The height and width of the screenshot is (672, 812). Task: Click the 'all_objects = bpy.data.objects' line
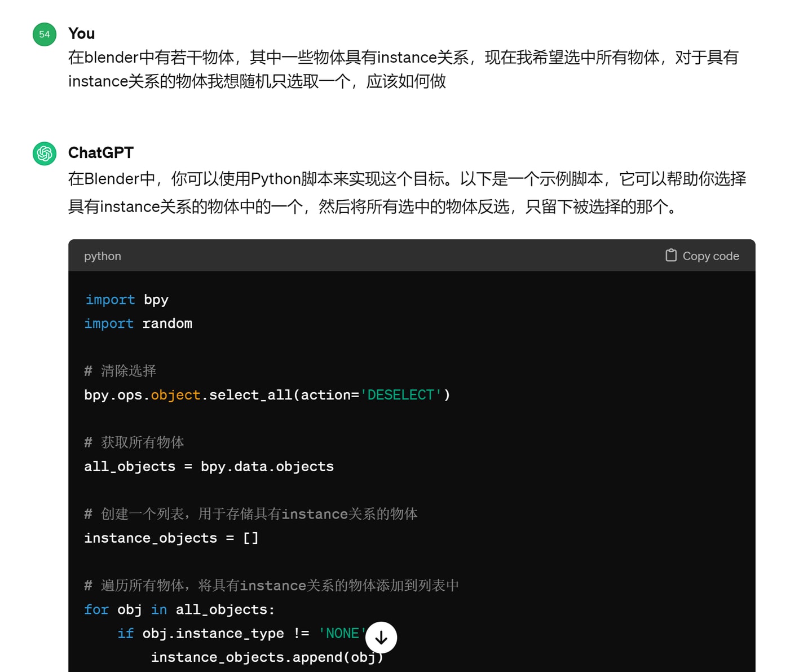[209, 467]
